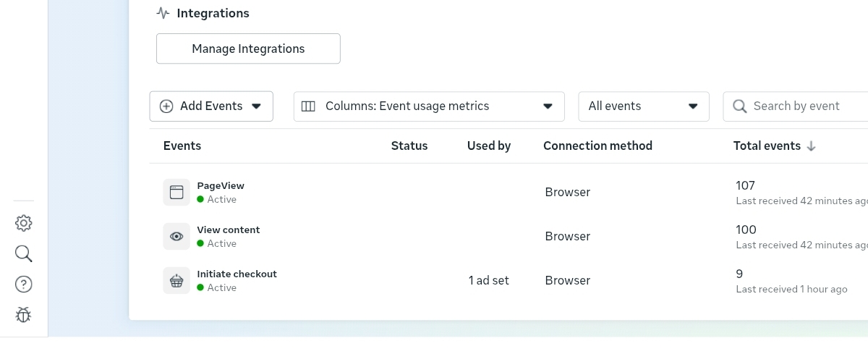Viewport: 868px width, 362px height.
Task: Click the search magnifier in sidebar
Action: (x=24, y=253)
